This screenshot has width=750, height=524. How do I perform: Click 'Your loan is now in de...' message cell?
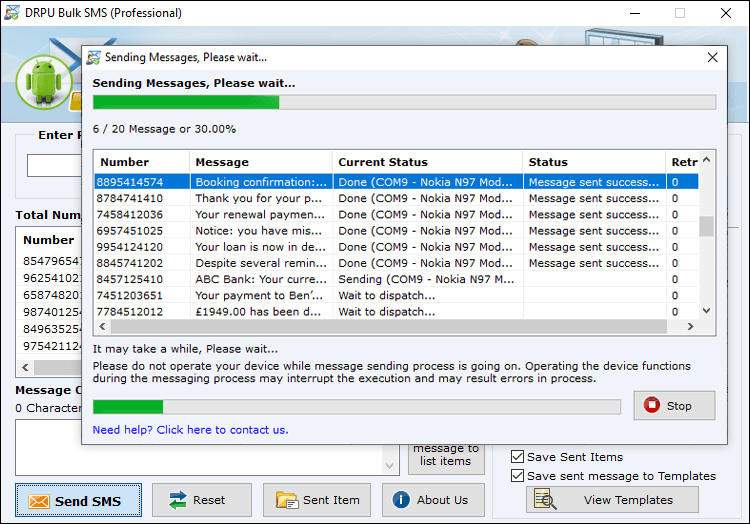pos(261,247)
